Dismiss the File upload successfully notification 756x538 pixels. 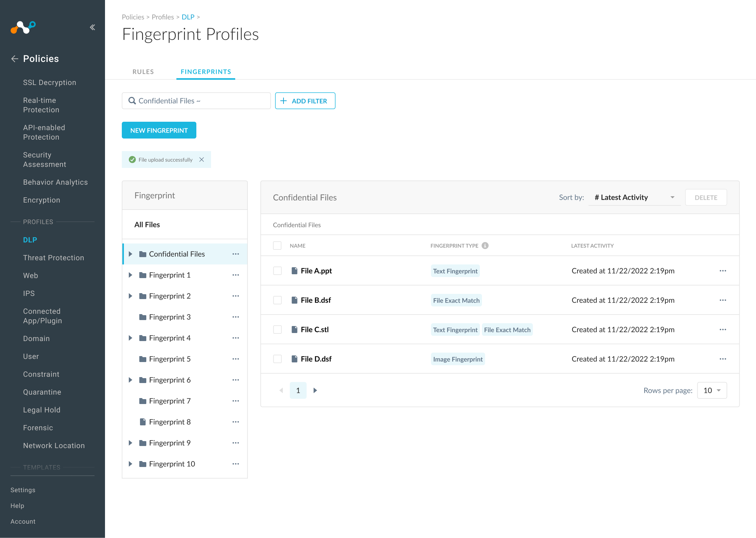(202, 160)
